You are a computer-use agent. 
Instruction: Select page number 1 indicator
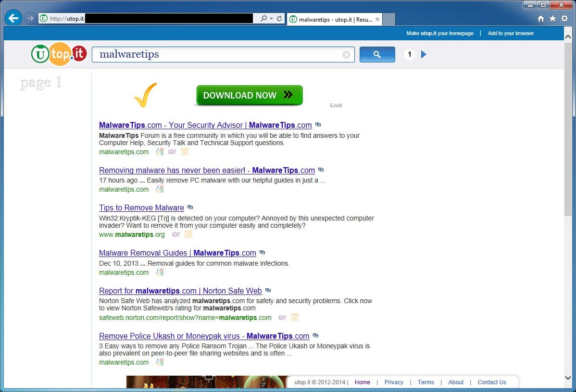coord(410,54)
